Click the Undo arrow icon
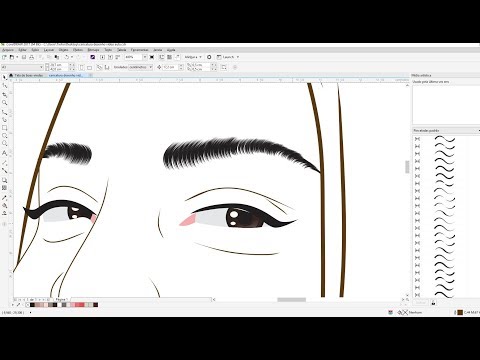Image resolution: width=480 pixels, height=360 pixels. (x=66, y=57)
